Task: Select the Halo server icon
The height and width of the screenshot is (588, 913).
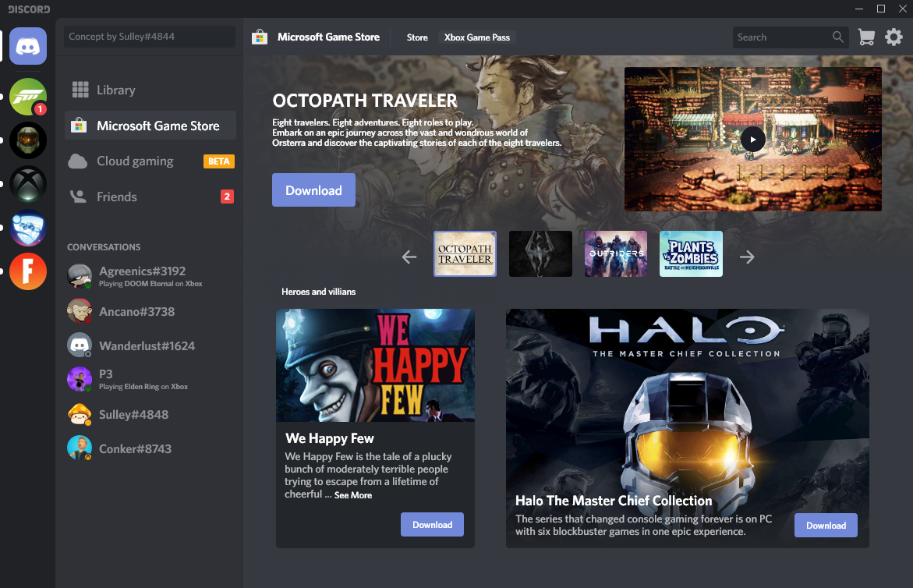Action: pos(27,140)
